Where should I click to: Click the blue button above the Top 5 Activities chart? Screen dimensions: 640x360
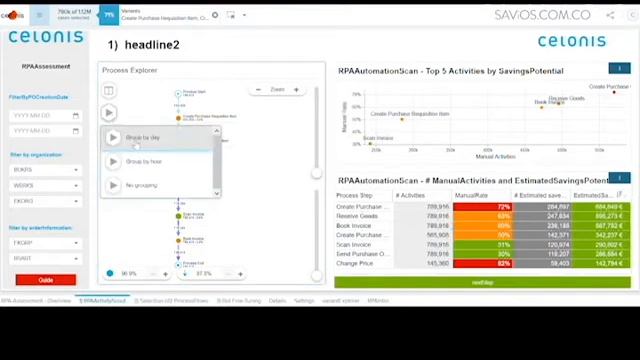tap(619, 68)
